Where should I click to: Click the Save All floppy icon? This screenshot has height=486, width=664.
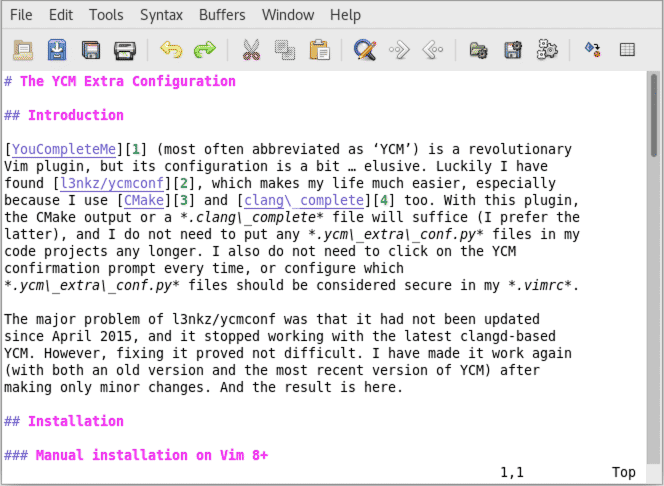[x=91, y=49]
